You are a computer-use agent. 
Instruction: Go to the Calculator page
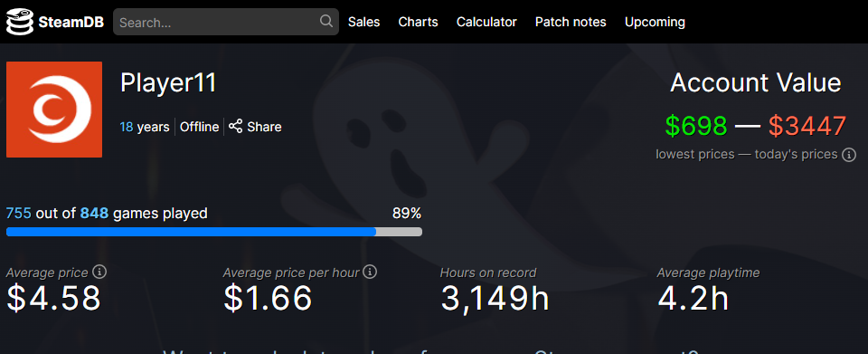pyautogui.click(x=486, y=22)
